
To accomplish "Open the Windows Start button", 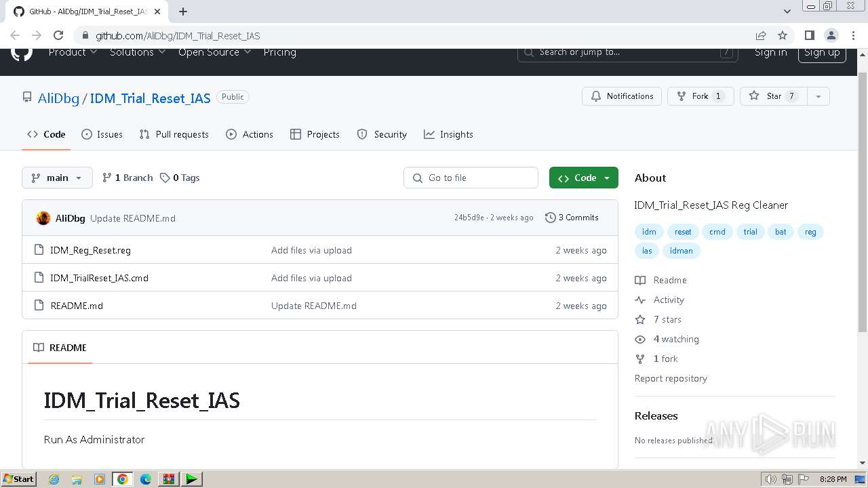I will pos(18,479).
